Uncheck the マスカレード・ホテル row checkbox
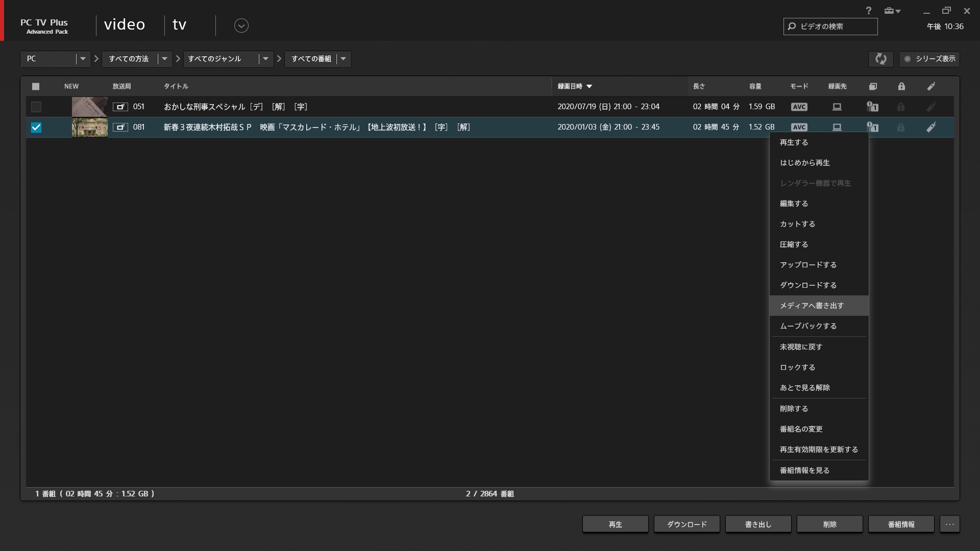This screenshot has width=980, height=551. point(36,127)
